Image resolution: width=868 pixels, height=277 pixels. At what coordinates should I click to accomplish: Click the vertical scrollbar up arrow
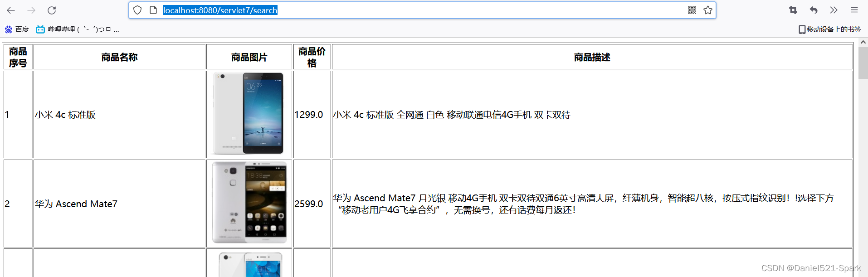863,42
